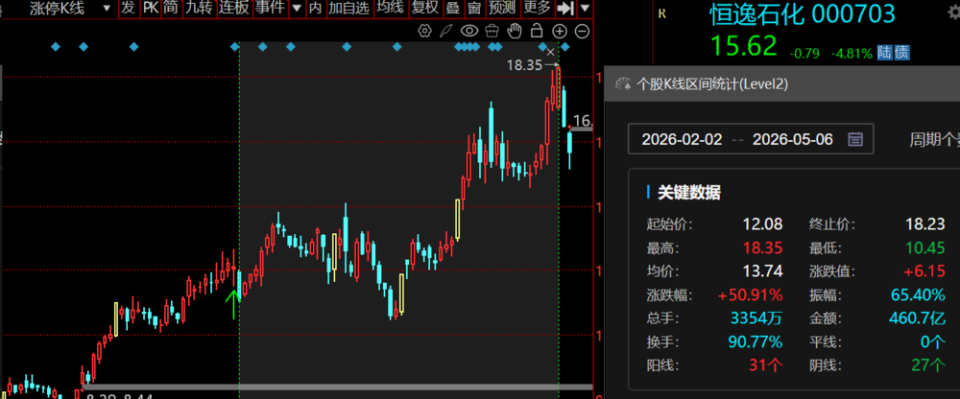Zoom in with the plus icon
This screenshot has width=960, height=399.
[560, 31]
